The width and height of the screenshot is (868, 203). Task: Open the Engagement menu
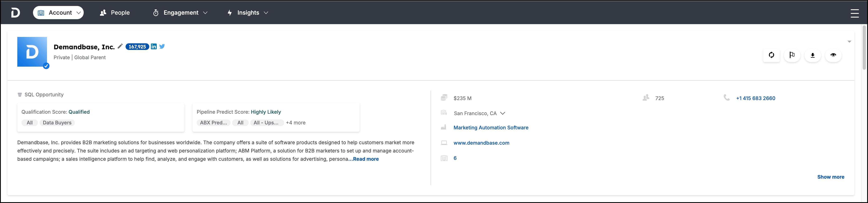[x=180, y=13]
